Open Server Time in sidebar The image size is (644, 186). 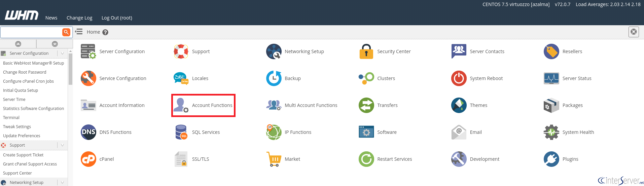14,99
